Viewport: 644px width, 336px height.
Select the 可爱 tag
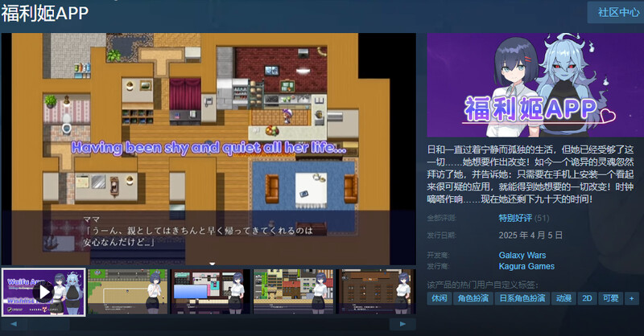611,298
